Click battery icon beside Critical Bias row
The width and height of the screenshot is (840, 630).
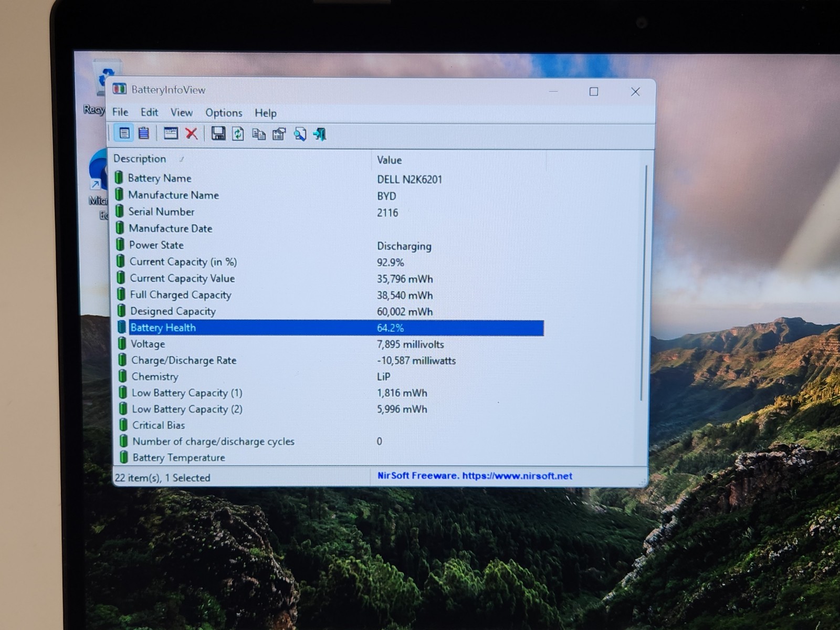(x=123, y=424)
